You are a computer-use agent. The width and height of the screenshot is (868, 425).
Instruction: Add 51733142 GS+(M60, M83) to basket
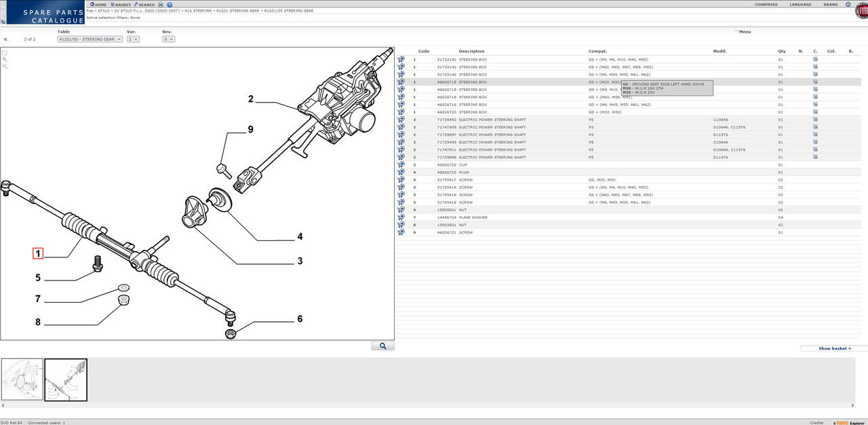pyautogui.click(x=401, y=67)
